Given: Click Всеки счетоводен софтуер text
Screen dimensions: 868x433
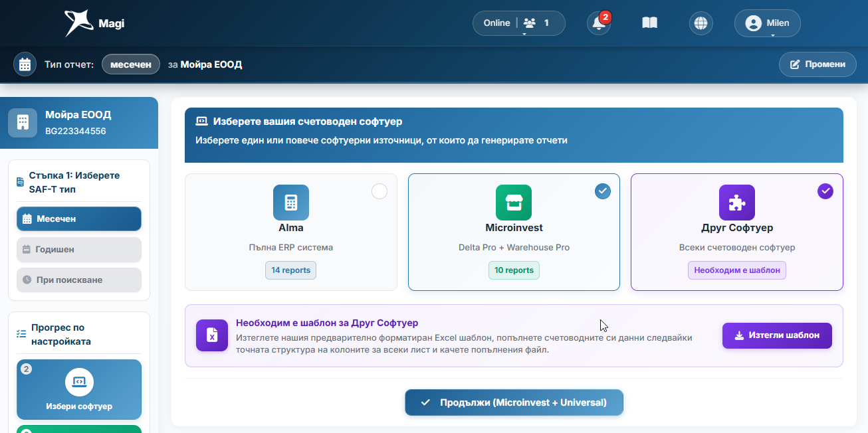Looking at the screenshot, I should point(737,248).
